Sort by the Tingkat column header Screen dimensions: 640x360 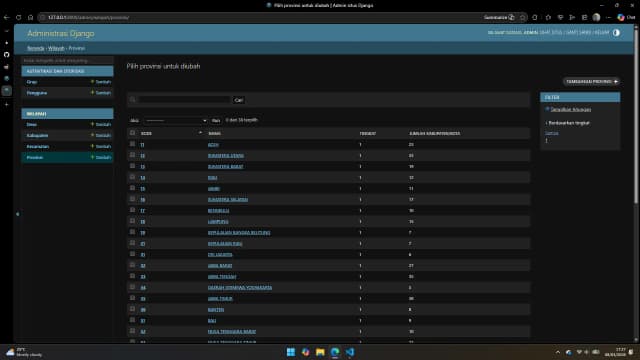pyautogui.click(x=368, y=133)
